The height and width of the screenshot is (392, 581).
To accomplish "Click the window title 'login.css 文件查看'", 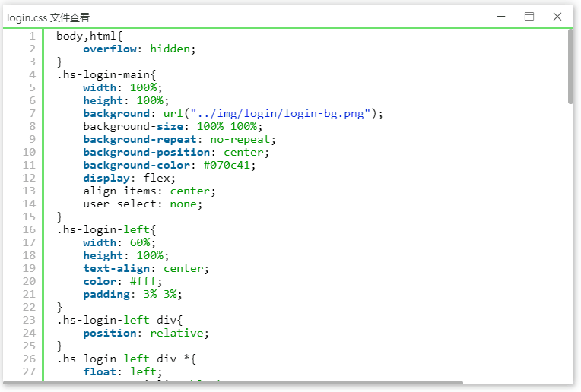I will [48, 17].
